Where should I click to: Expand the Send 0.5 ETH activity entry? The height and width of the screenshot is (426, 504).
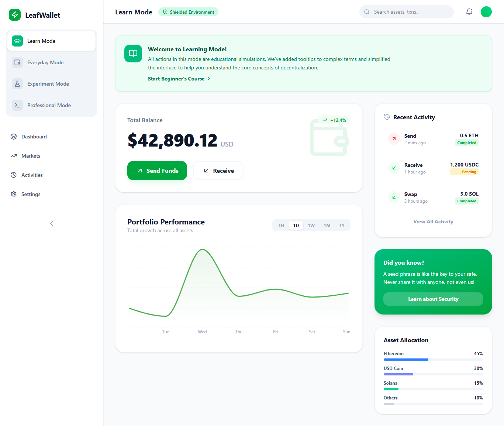[433, 139]
